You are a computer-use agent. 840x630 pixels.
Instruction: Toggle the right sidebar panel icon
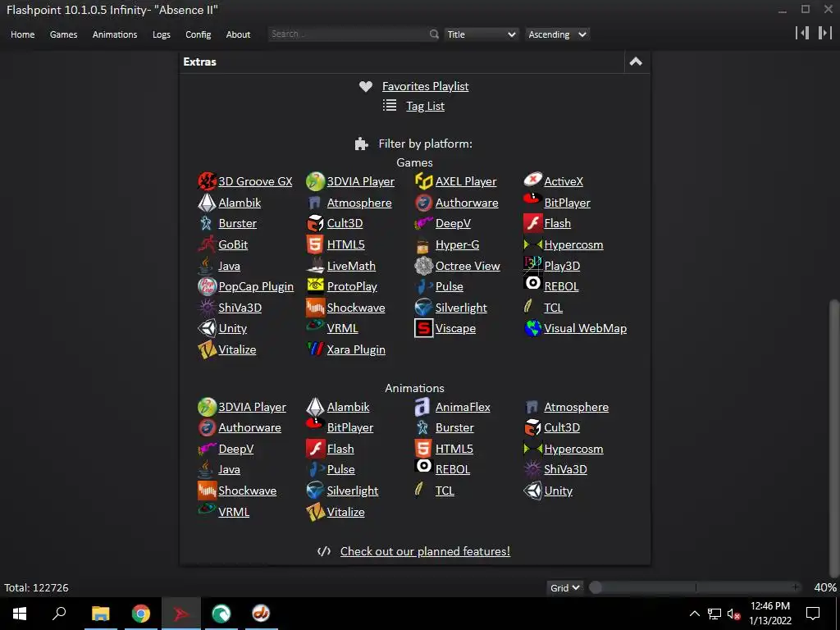825,33
